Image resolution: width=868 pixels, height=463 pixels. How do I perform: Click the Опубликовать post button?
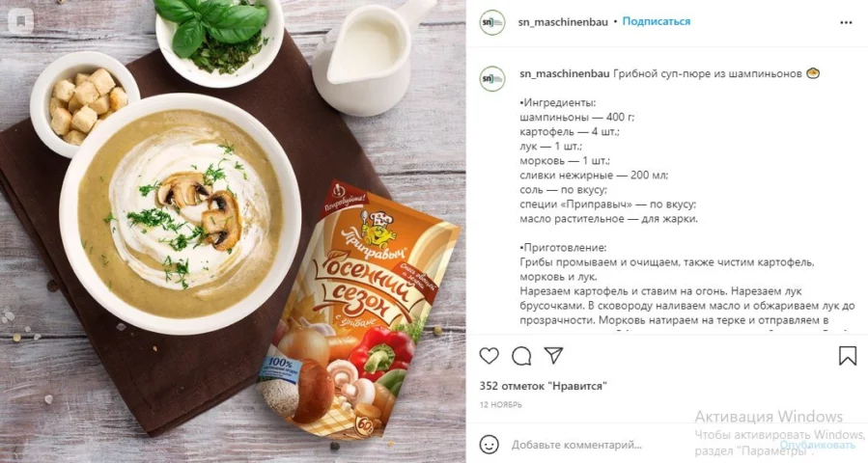coord(818,445)
